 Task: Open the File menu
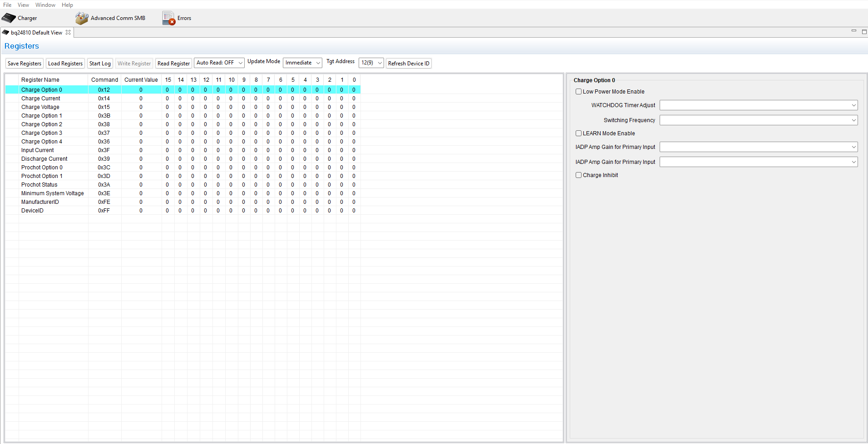(7, 5)
